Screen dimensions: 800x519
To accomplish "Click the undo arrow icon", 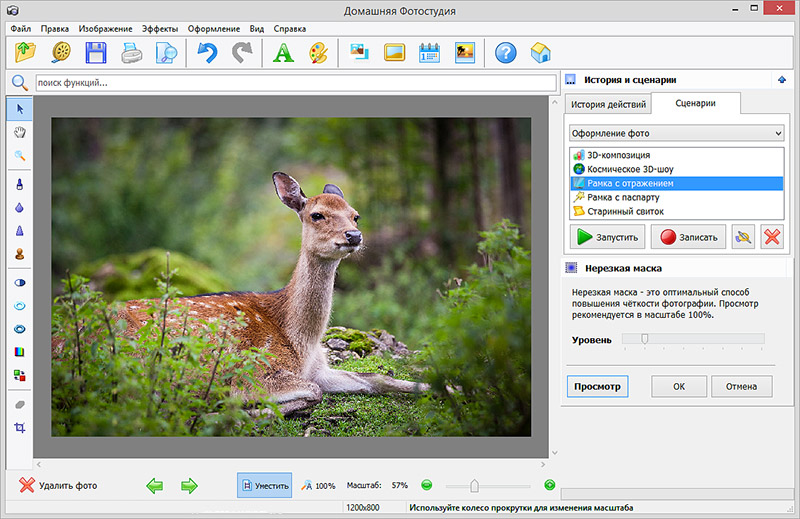I will (207, 52).
